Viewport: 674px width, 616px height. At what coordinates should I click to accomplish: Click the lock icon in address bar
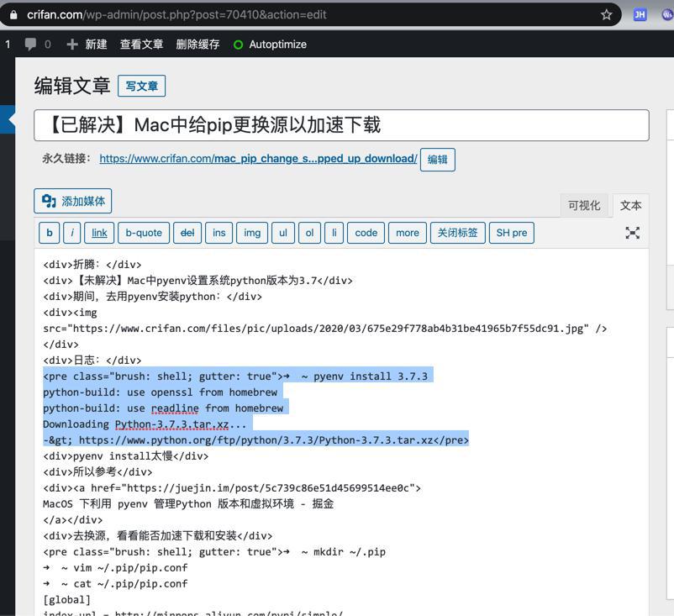[x=13, y=15]
